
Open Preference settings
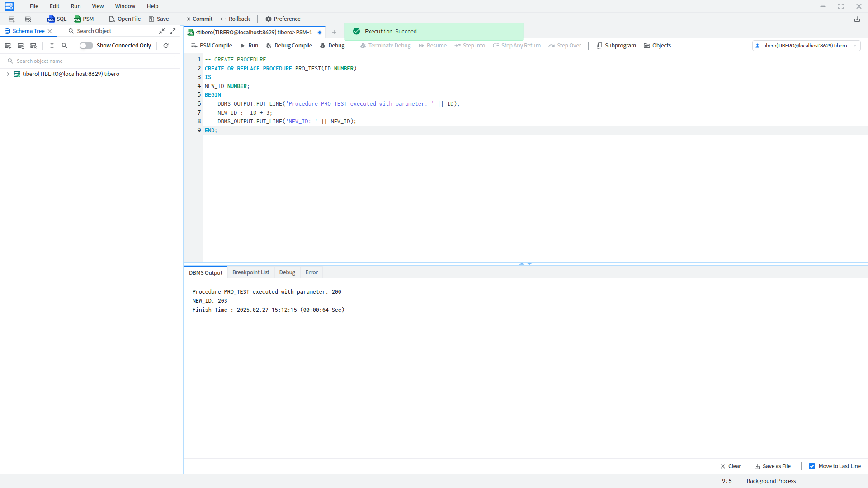point(283,19)
